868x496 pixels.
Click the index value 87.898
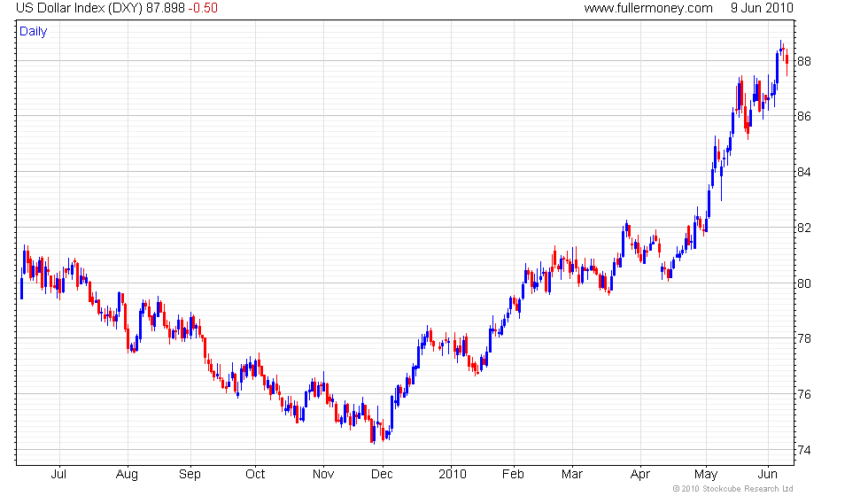tap(166, 8)
